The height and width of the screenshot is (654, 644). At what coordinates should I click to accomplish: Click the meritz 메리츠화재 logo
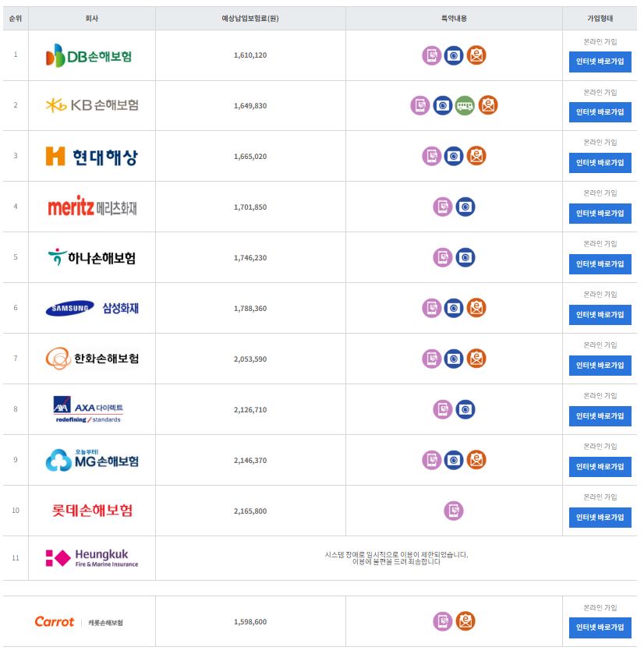pyautogui.click(x=92, y=206)
